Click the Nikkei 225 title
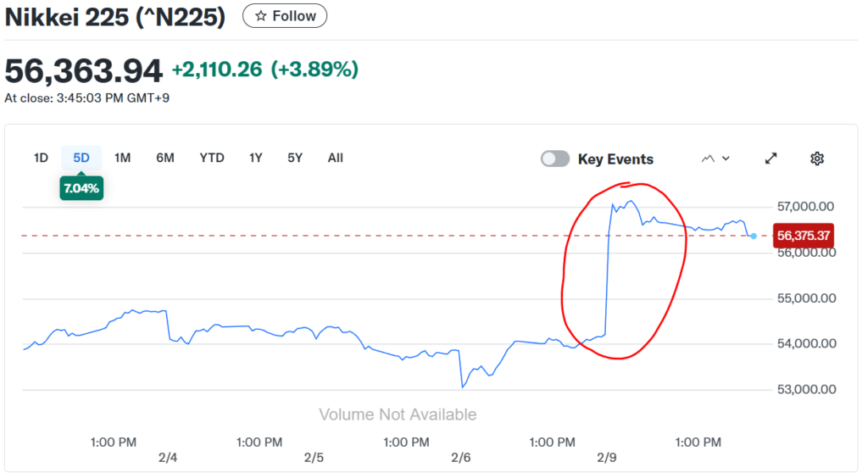 pyautogui.click(x=115, y=17)
